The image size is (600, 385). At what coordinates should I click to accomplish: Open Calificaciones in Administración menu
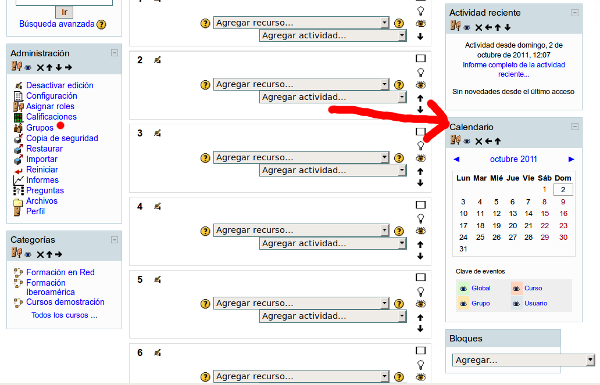coord(51,117)
